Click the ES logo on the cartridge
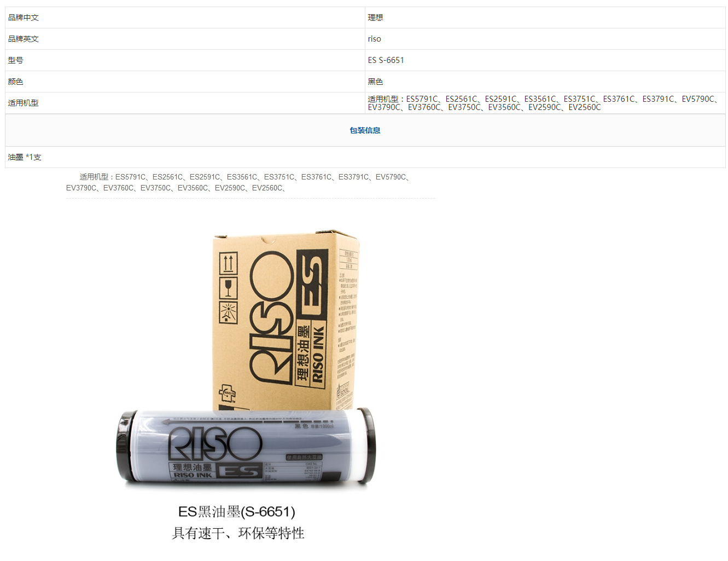This screenshot has width=728, height=561. pyautogui.click(x=238, y=471)
